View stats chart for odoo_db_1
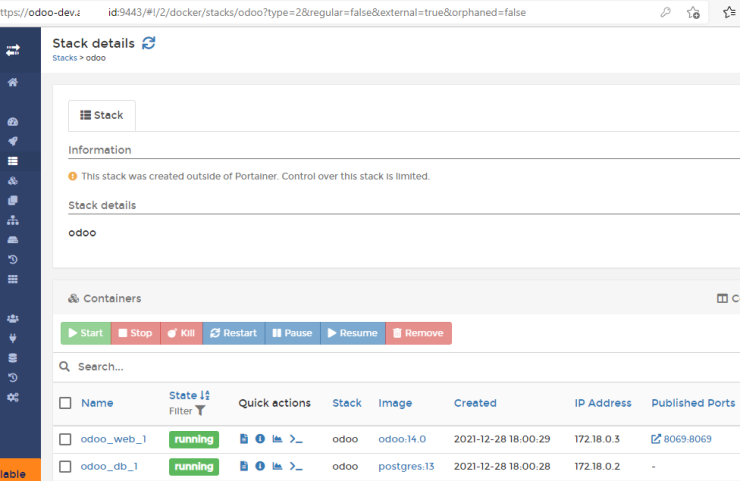The image size is (740, 481). 278,466
